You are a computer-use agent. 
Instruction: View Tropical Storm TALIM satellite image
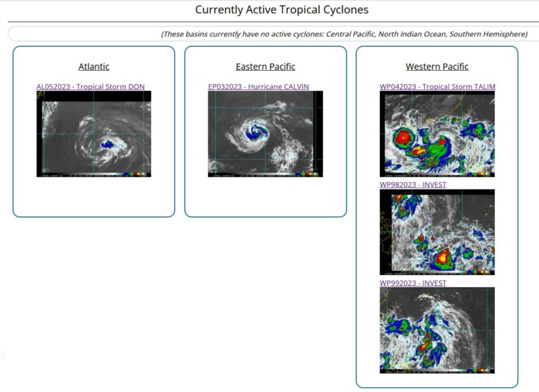click(x=437, y=135)
